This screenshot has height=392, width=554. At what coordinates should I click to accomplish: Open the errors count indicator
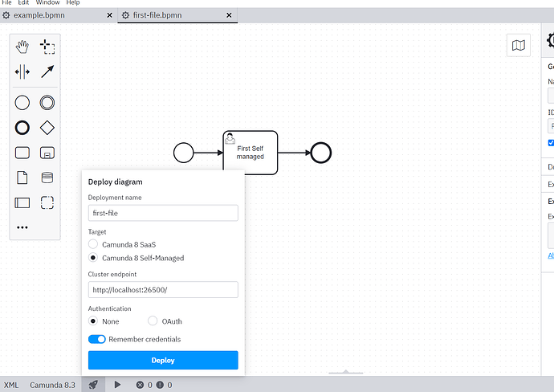145,385
